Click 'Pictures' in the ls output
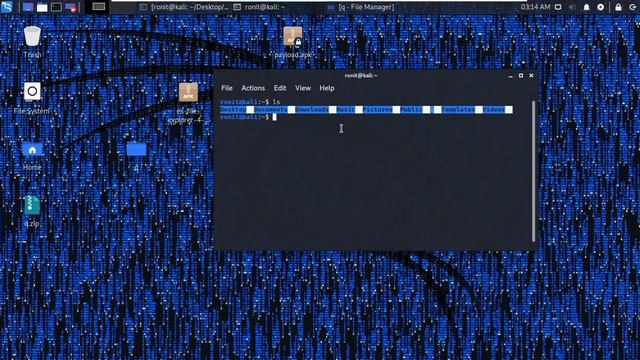The width and height of the screenshot is (640, 360). coord(378,109)
